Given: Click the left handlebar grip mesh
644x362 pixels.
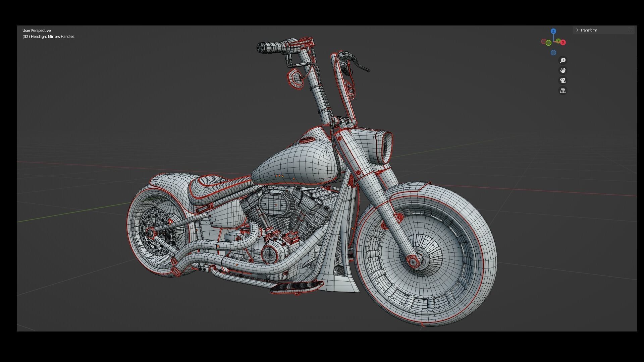Looking at the screenshot, I should (x=272, y=47).
